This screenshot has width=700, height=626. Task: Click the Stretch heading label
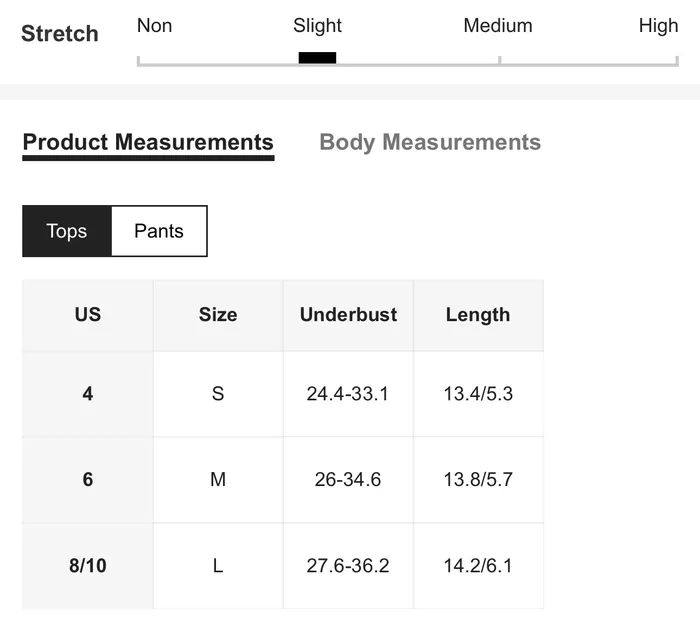click(60, 33)
